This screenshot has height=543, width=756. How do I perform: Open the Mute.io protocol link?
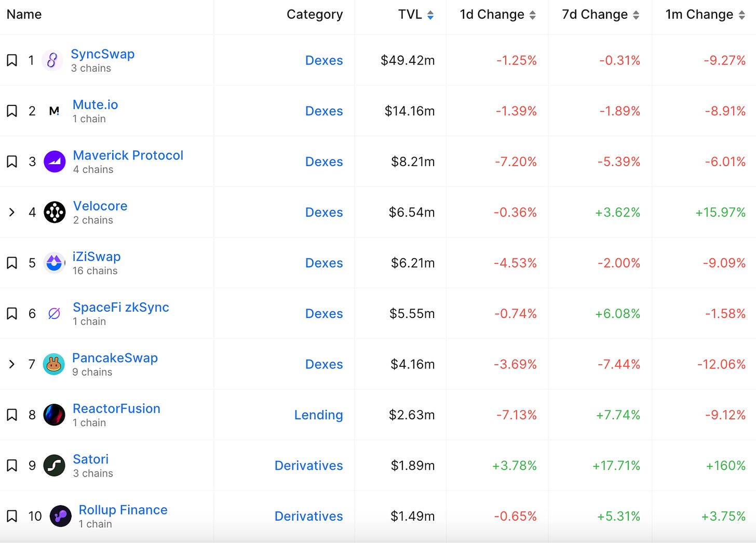(96, 104)
